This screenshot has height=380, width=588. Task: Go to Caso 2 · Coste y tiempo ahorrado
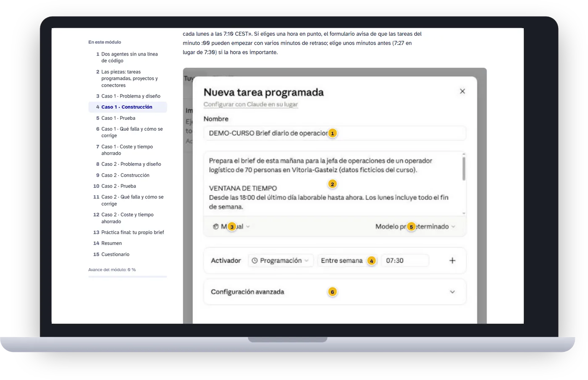[x=128, y=218]
